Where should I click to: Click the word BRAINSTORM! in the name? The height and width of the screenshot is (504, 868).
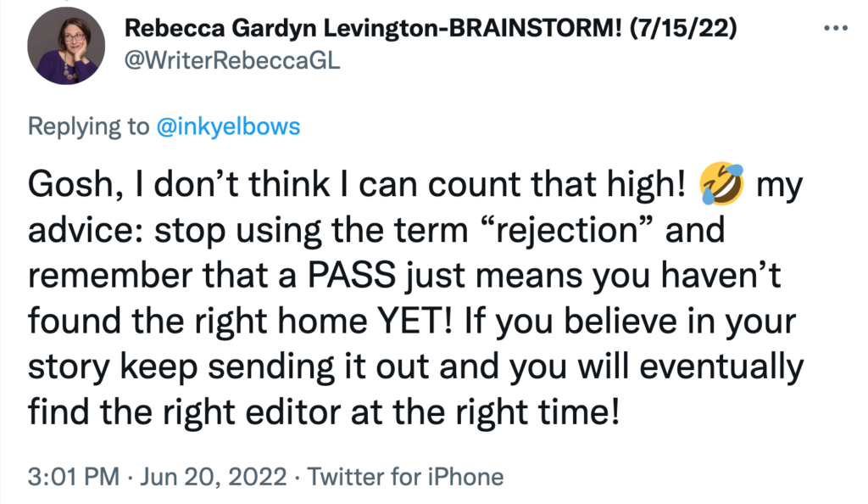point(536,28)
